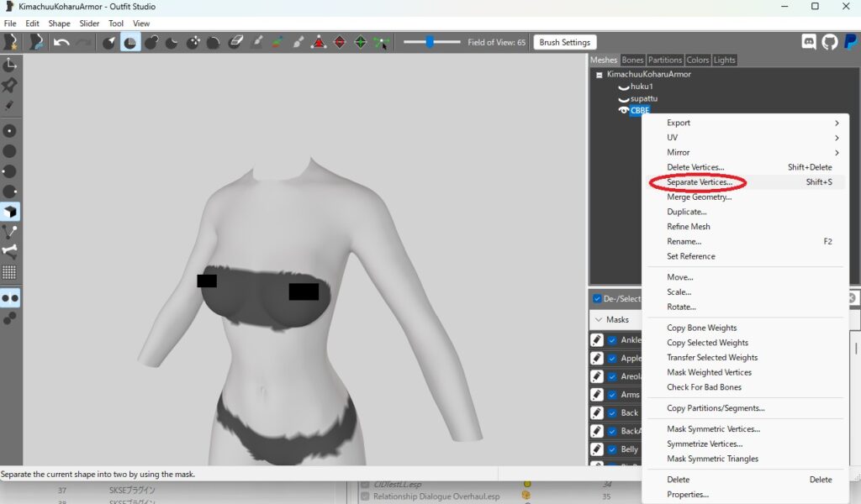Image resolution: width=861 pixels, height=504 pixels.
Task: Choose Separate Vertices from context menu
Action: (x=700, y=182)
